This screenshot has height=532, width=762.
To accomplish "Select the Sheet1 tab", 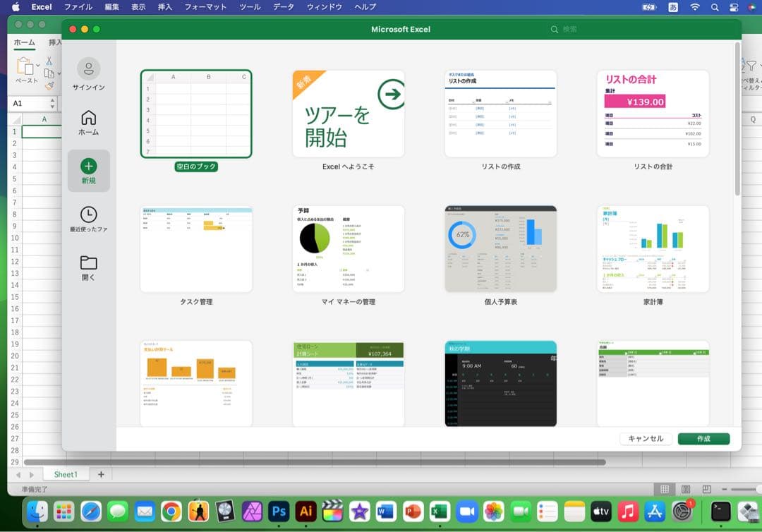I will point(66,474).
